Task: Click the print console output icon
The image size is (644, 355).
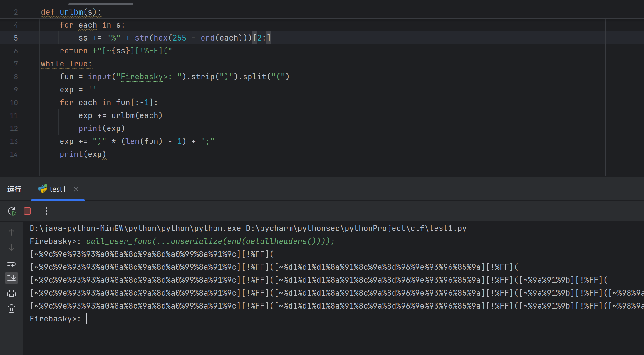Action: 11,293
